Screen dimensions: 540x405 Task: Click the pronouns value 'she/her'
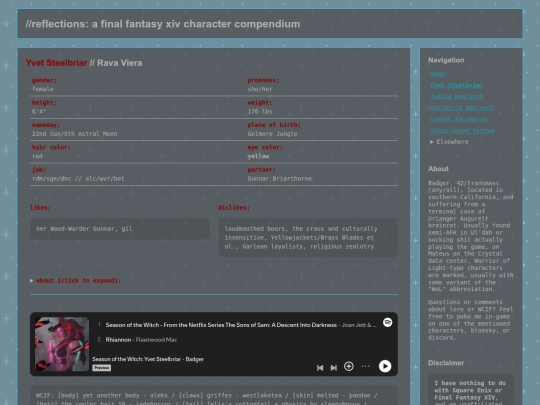(260, 89)
